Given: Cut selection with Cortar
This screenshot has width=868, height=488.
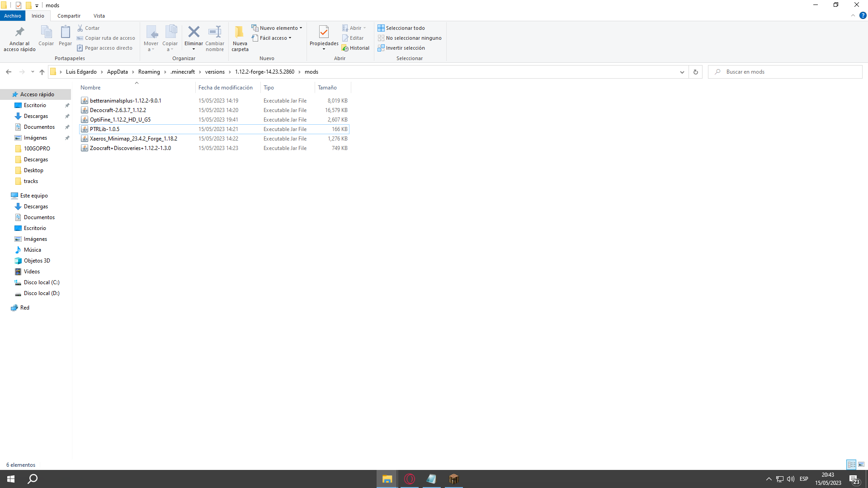Looking at the screenshot, I should click(88, 28).
